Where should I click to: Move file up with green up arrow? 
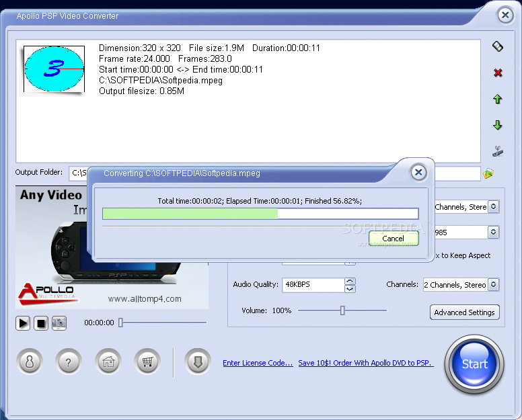coord(498,99)
